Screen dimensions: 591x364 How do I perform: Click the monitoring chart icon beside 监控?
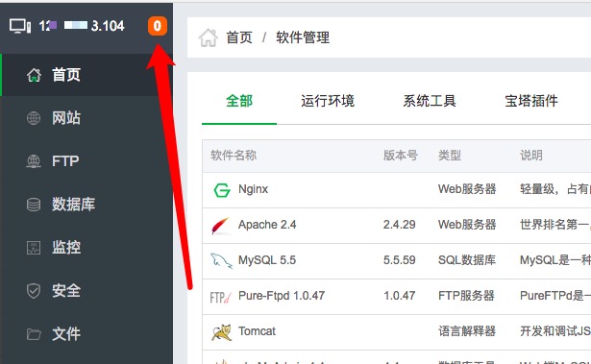(34, 248)
